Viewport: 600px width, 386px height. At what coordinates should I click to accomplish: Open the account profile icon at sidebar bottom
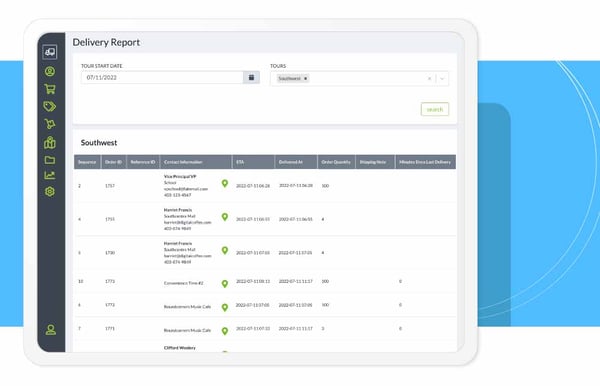tap(51, 330)
